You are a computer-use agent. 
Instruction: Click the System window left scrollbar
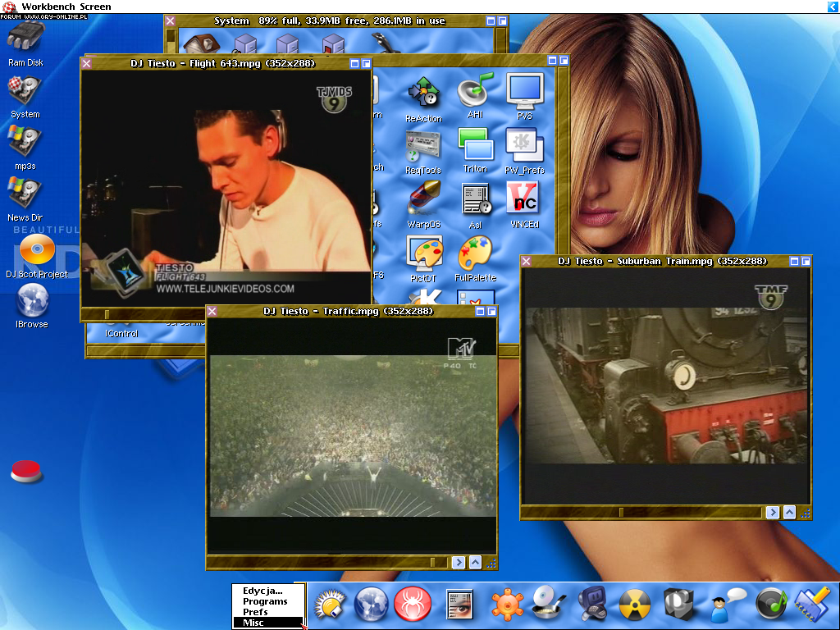171,40
